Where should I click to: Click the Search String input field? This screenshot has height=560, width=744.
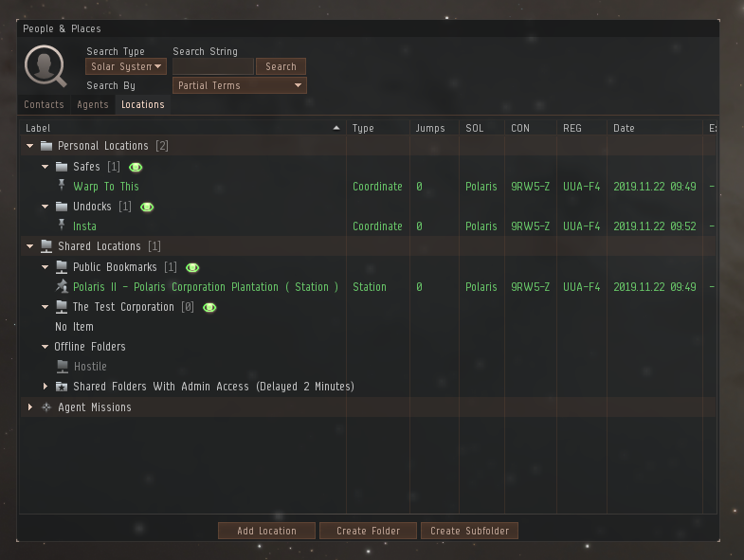tap(213, 66)
